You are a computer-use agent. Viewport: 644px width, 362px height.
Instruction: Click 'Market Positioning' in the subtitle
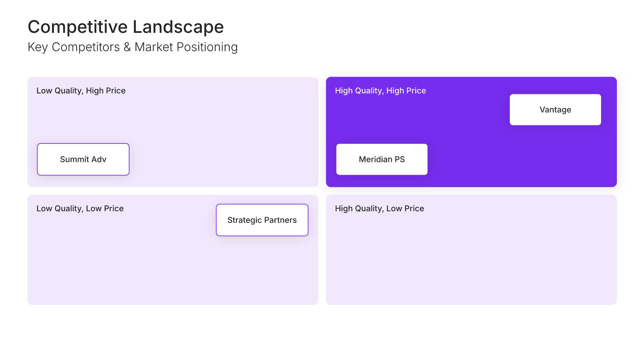186,47
